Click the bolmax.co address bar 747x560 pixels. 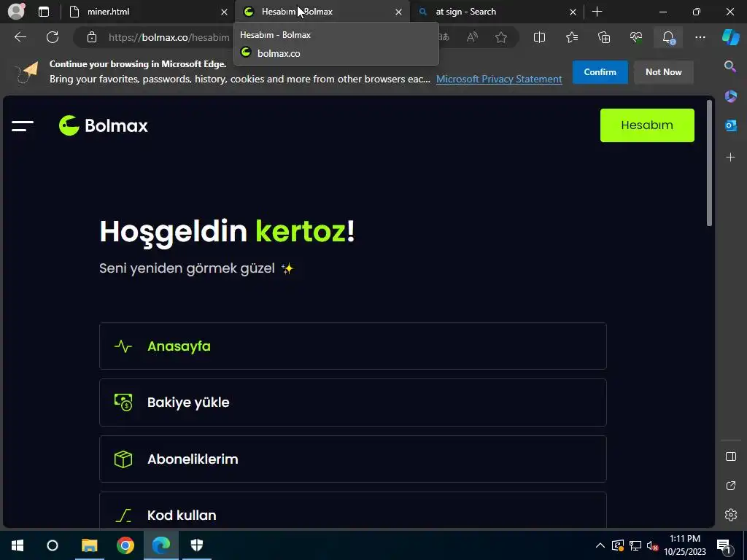[x=169, y=37]
